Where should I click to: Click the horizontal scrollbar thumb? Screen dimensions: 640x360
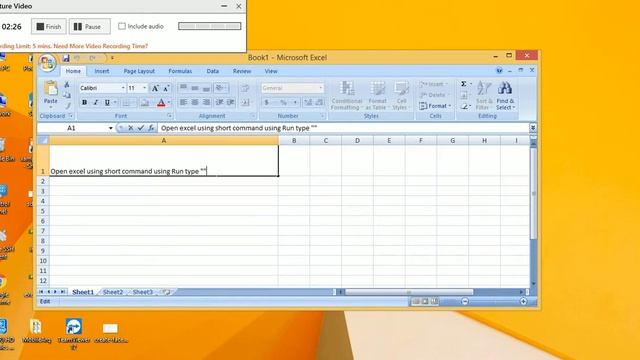409,292
